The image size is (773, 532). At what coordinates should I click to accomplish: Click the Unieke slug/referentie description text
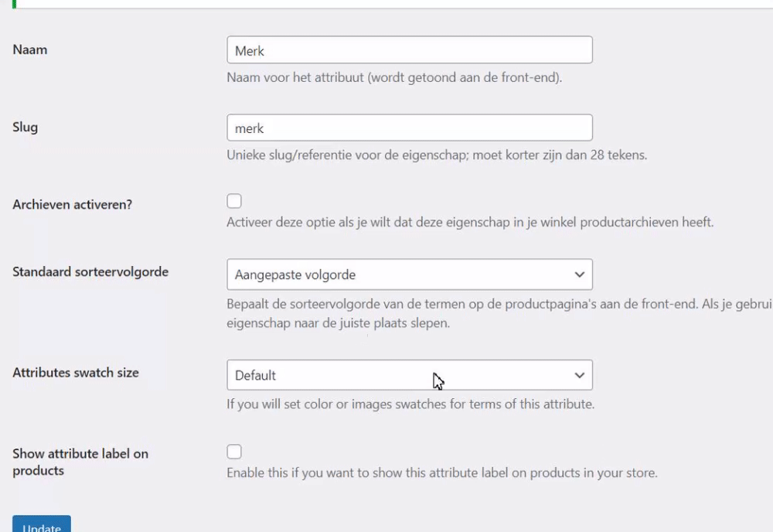coord(437,155)
